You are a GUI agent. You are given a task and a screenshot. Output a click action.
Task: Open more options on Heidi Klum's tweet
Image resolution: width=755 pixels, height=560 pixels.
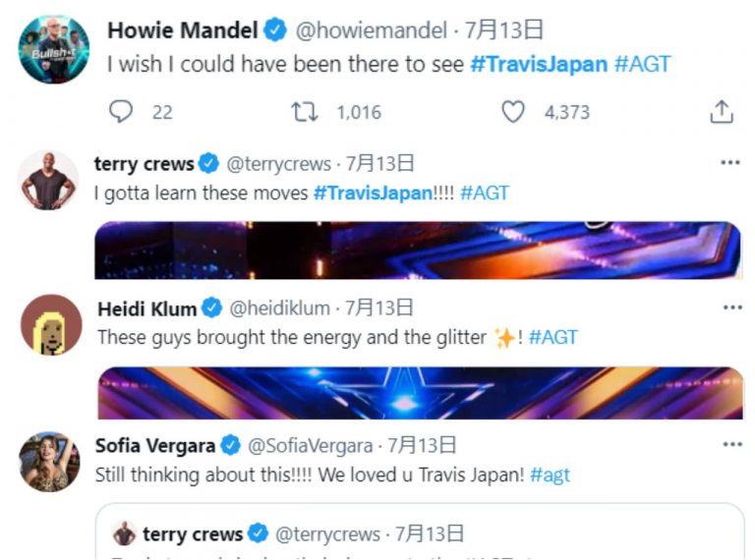(x=731, y=308)
